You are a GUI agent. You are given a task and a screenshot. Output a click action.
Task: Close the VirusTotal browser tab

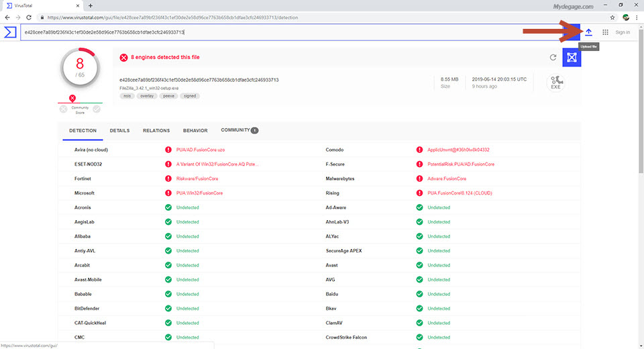78,6
